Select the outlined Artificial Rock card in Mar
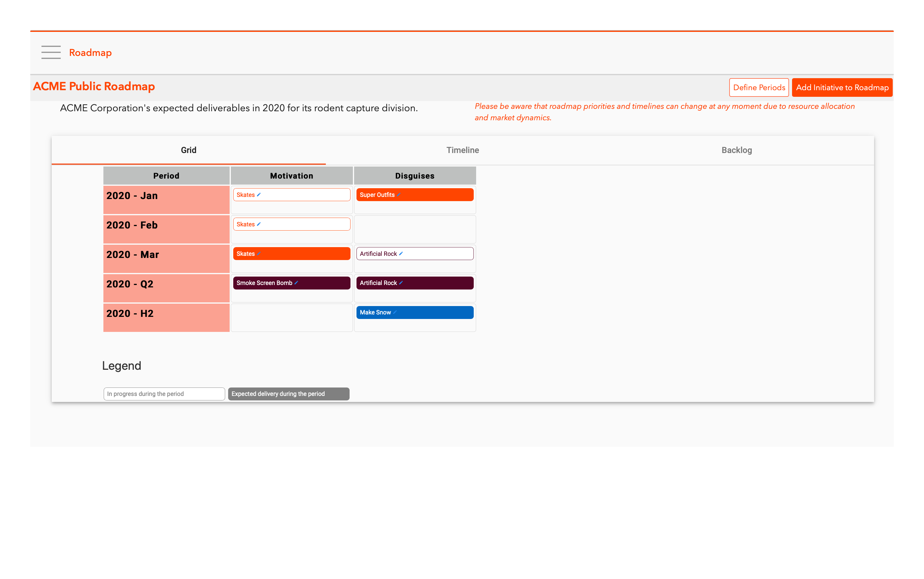 [x=415, y=253]
